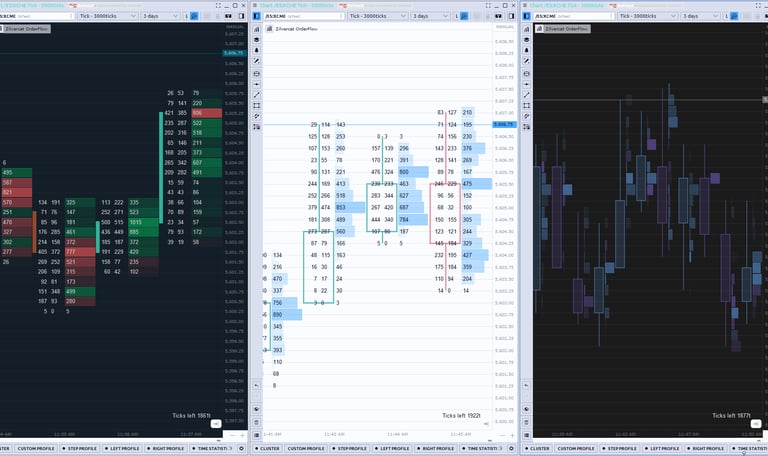This screenshot has width=768, height=456.
Task: Open the list icon at bottom of middle sidebar
Action: point(256,435)
